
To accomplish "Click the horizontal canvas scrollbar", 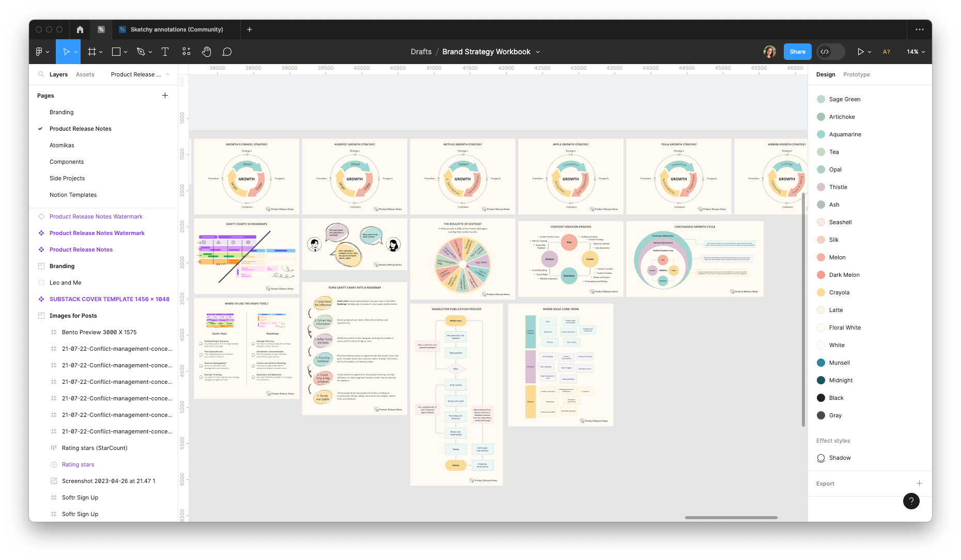I will (x=731, y=517).
